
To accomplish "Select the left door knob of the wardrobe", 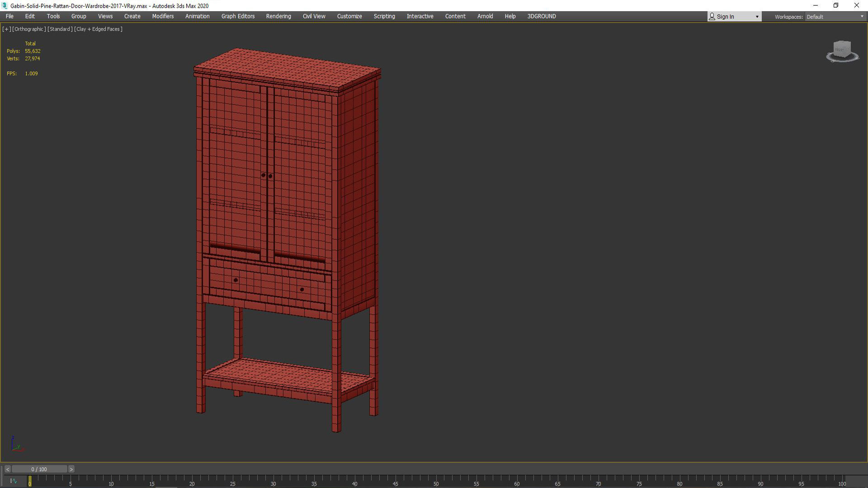I will [263, 175].
